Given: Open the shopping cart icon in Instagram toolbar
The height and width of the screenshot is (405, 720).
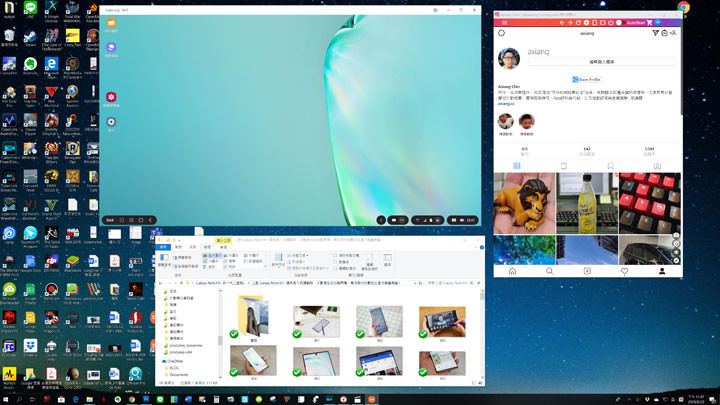Looking at the screenshot, I should tap(649, 22).
